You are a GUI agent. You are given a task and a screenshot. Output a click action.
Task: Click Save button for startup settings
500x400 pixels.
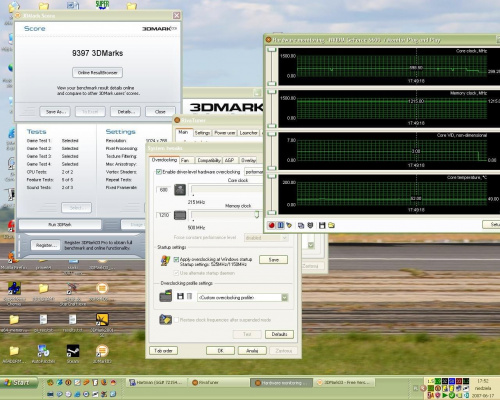(x=273, y=260)
